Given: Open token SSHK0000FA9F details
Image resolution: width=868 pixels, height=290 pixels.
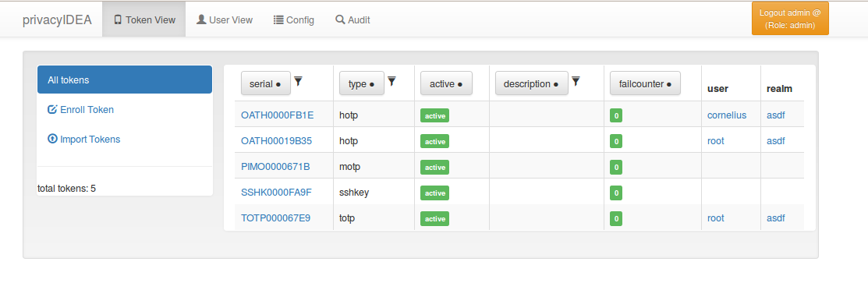Looking at the screenshot, I should (x=276, y=193).
